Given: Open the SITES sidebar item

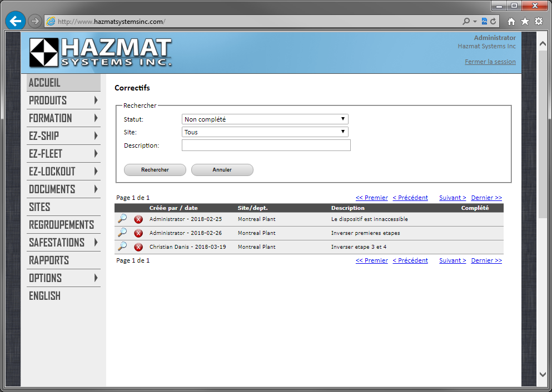Looking at the screenshot, I should pos(64,207).
